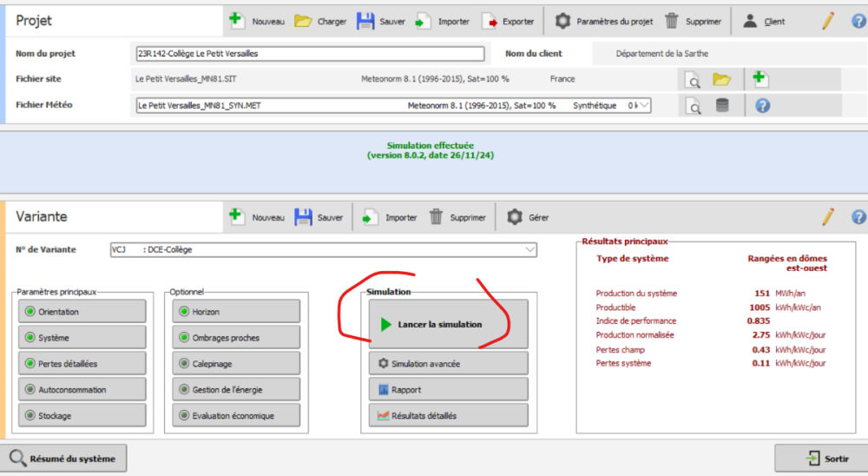The image size is (868, 476).
Task: Open the meteo database icon
Action: [722, 106]
